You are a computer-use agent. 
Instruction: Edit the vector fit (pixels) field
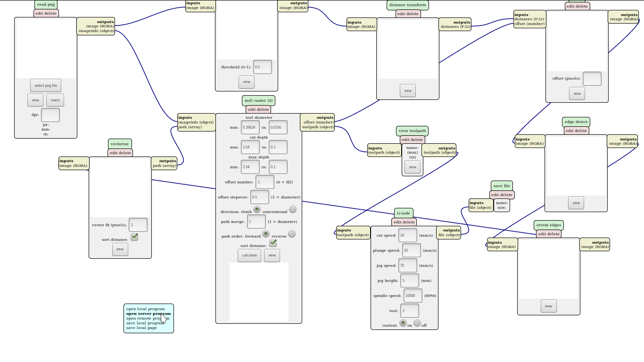point(138,225)
